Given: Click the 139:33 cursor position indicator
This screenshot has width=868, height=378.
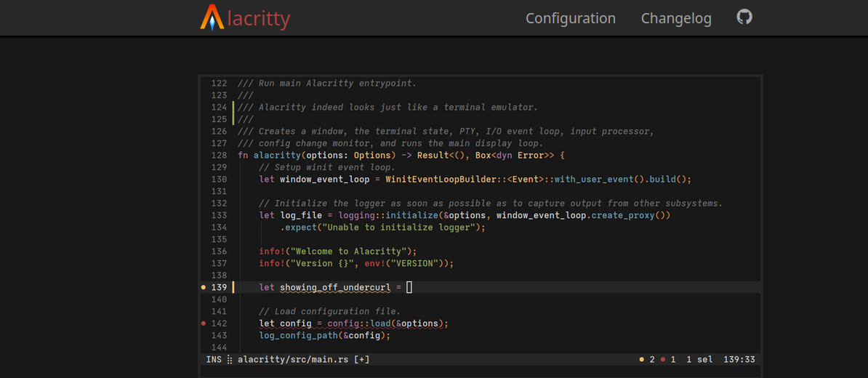Looking at the screenshot, I should [x=739, y=360].
